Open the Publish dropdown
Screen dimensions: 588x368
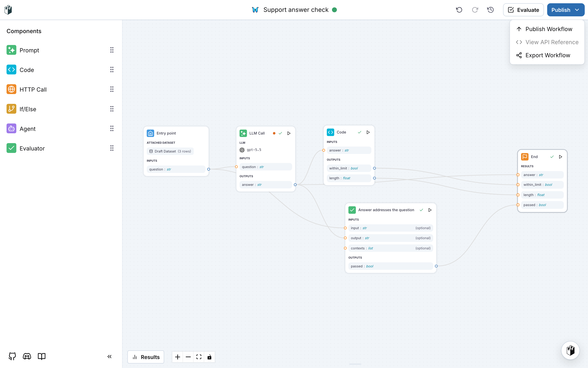(566, 10)
